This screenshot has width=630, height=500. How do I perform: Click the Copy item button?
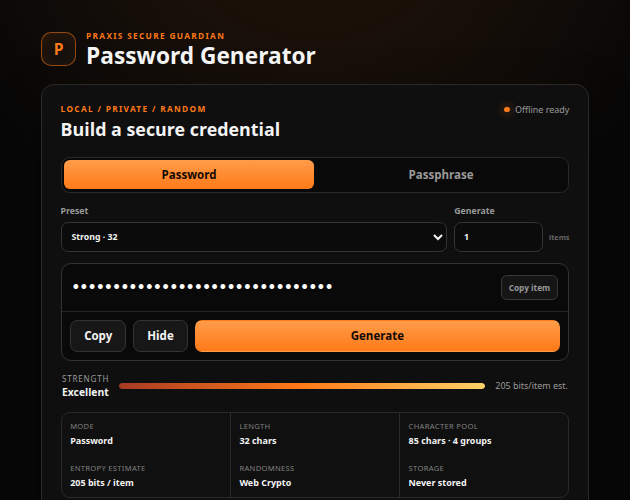pyautogui.click(x=529, y=288)
